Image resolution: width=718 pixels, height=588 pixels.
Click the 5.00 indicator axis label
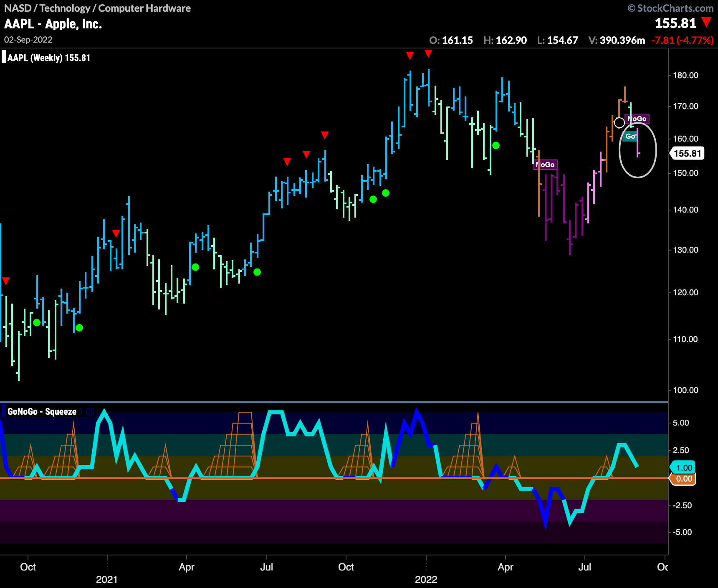tap(681, 423)
